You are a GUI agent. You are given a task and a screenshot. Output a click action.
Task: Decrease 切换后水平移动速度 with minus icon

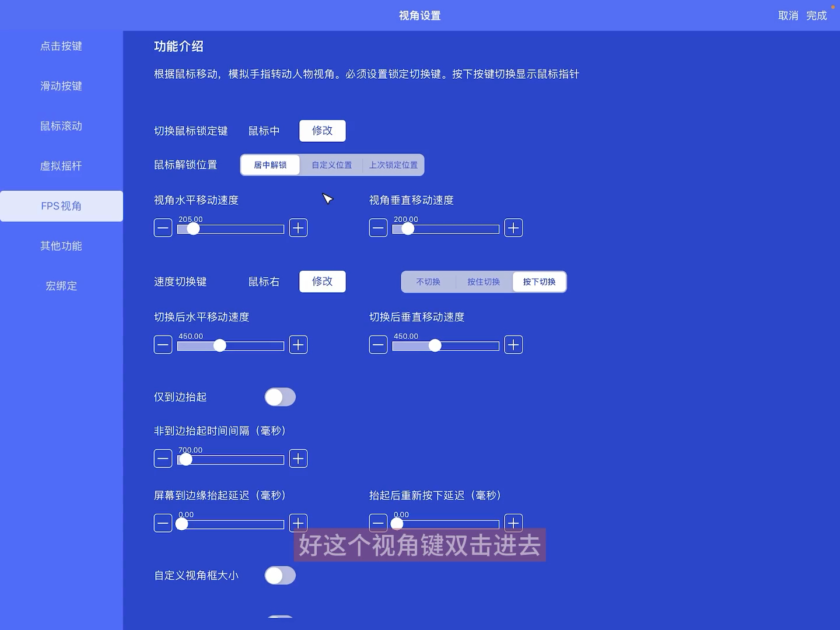(x=163, y=345)
